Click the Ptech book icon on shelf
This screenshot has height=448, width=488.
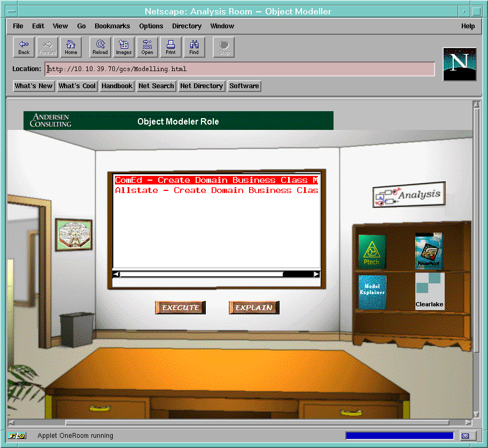click(371, 251)
